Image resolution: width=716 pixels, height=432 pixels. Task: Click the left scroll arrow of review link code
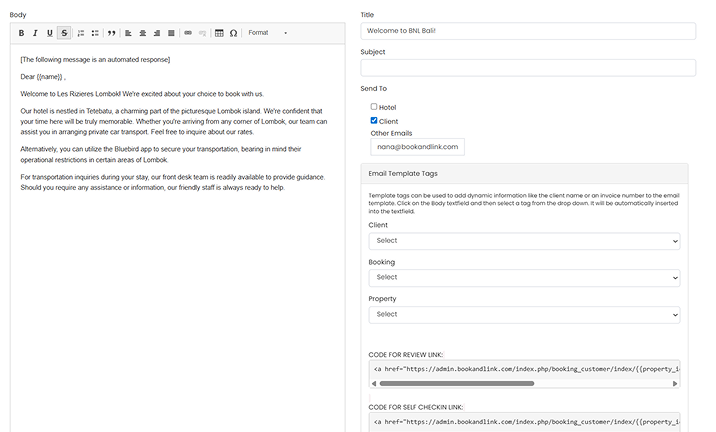pyautogui.click(x=374, y=384)
